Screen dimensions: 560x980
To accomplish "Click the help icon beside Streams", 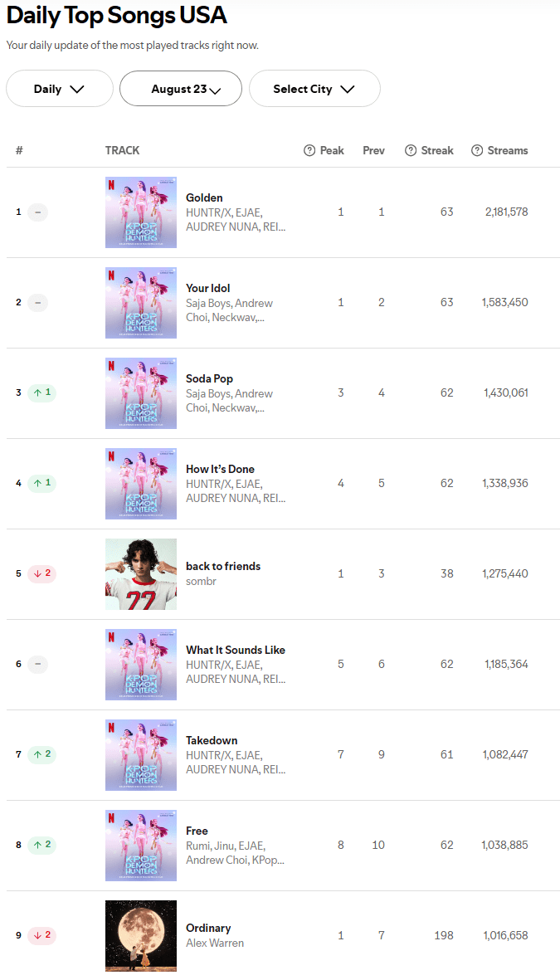I will point(477,150).
